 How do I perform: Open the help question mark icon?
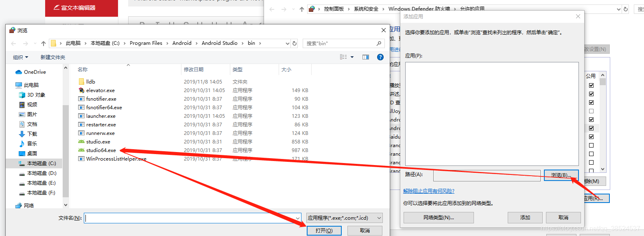[x=380, y=57]
